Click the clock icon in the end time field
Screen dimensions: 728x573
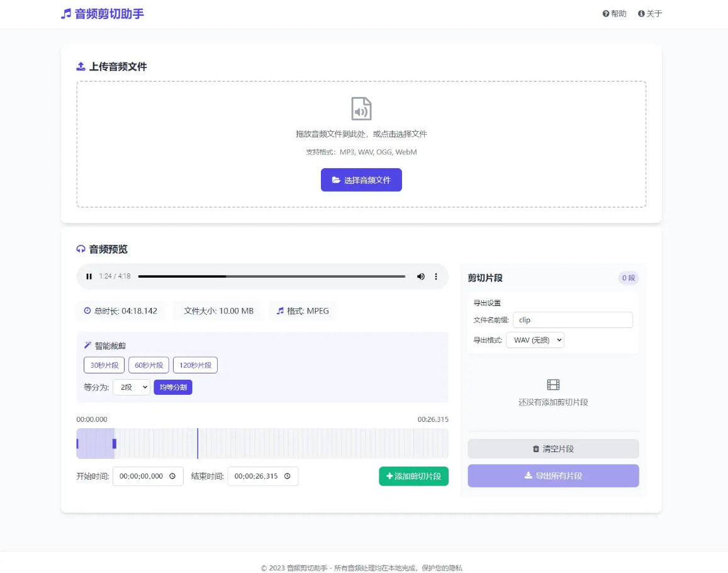pos(287,477)
